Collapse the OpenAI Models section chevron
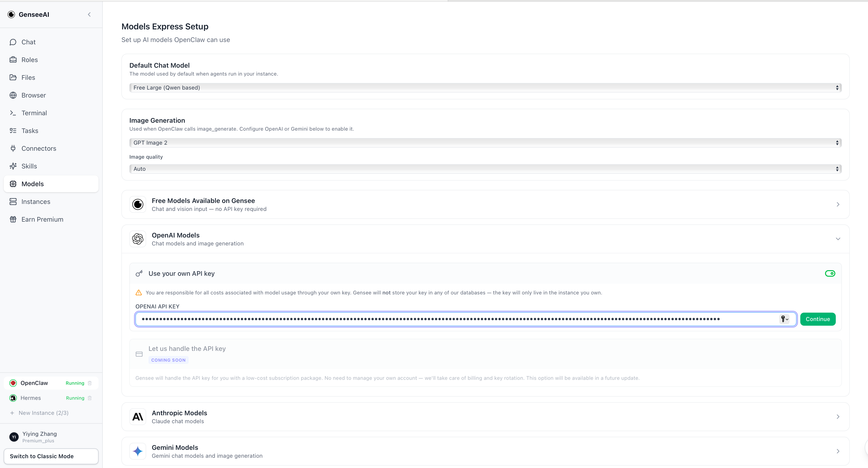The image size is (868, 468). 838,239
